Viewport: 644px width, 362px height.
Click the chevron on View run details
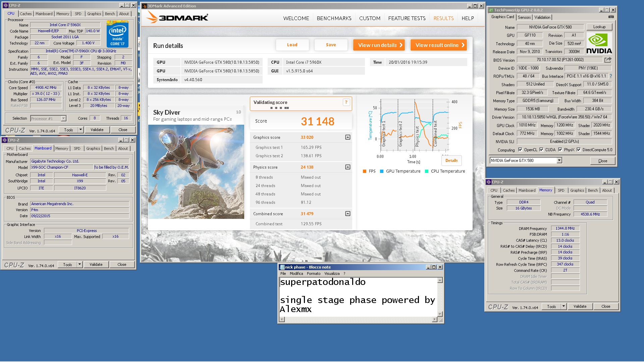click(401, 45)
